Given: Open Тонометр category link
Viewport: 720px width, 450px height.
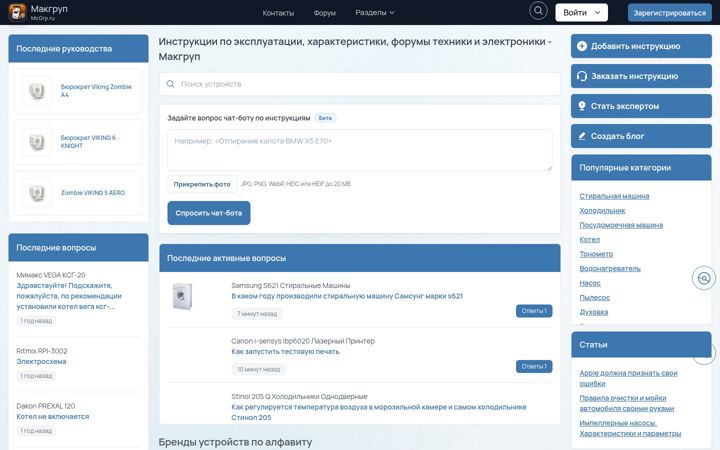Looking at the screenshot, I should pos(596,254).
